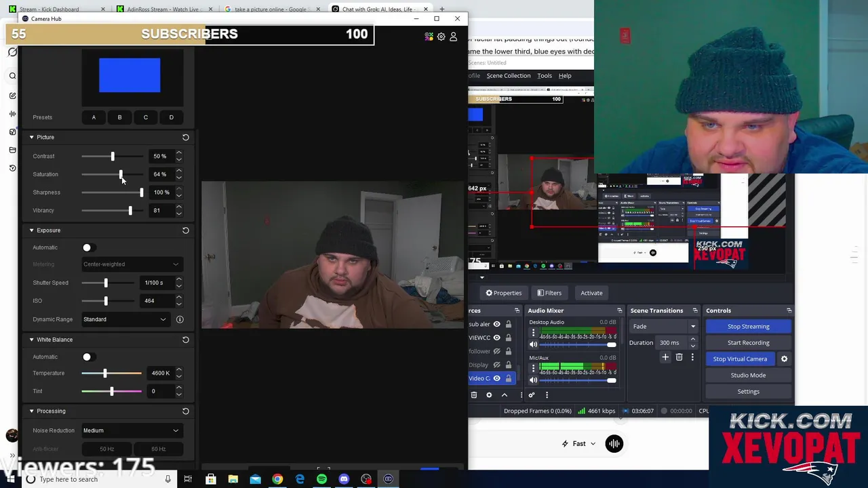Click the Temperature slider track
The image size is (868, 488).
[112, 373]
